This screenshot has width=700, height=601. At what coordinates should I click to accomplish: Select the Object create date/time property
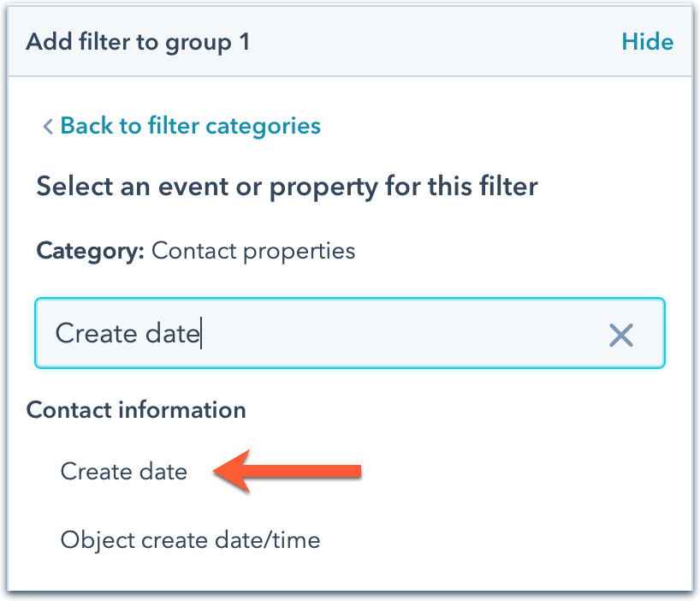[x=190, y=540]
